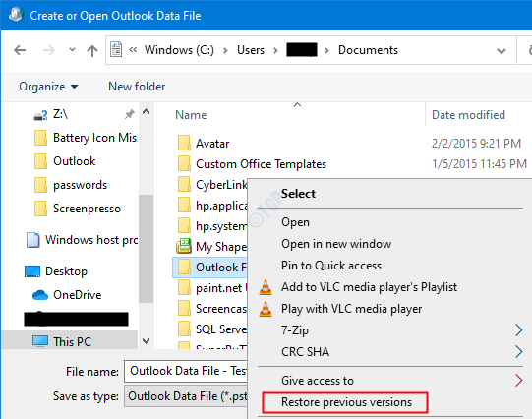
Task: Click the My Shapes green icon
Action: [x=184, y=246]
